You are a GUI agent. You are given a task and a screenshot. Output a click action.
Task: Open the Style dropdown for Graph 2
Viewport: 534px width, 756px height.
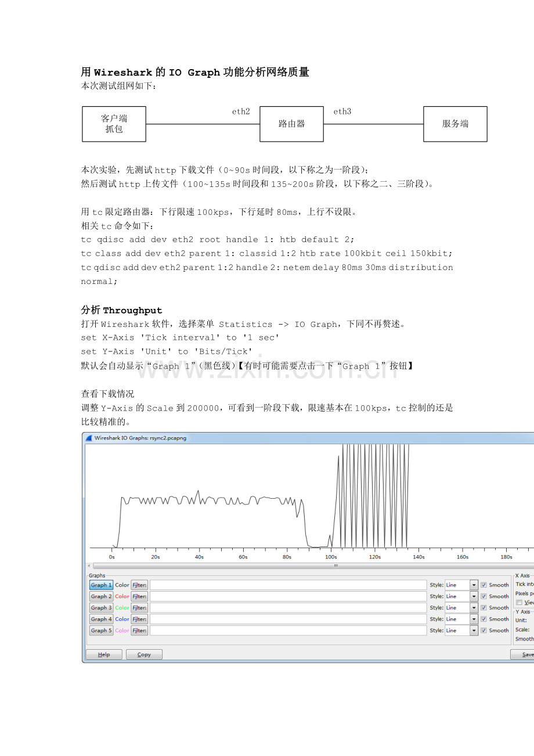click(474, 596)
